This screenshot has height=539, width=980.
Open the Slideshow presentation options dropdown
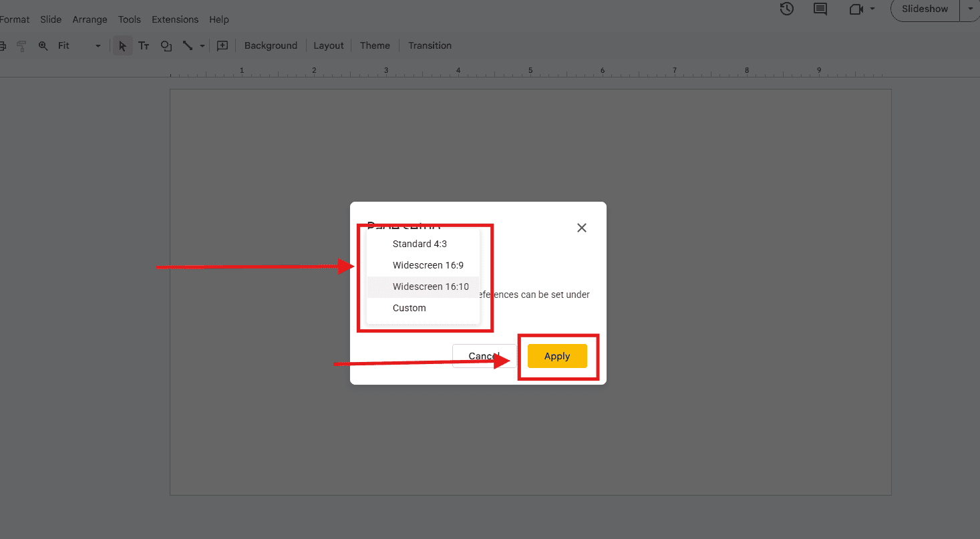[x=970, y=9]
